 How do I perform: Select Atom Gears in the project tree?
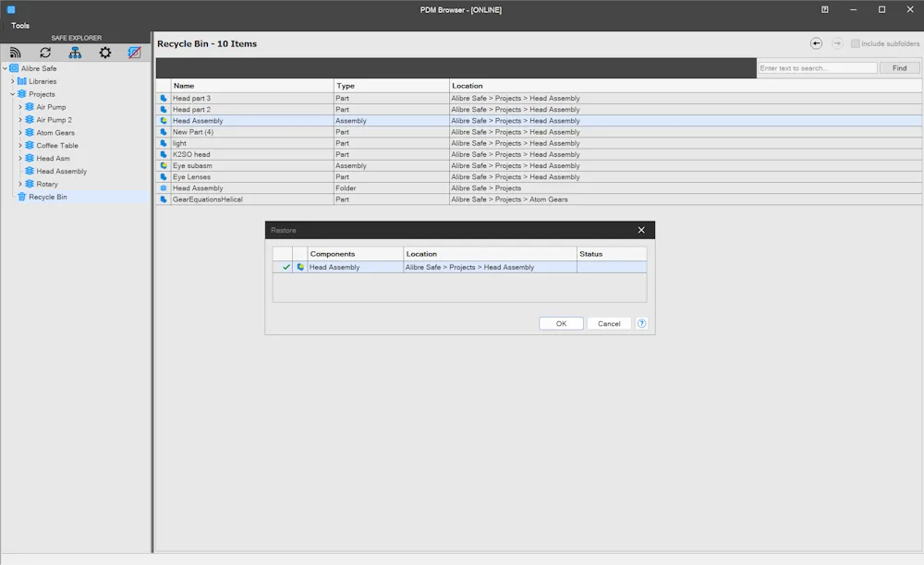[55, 132]
